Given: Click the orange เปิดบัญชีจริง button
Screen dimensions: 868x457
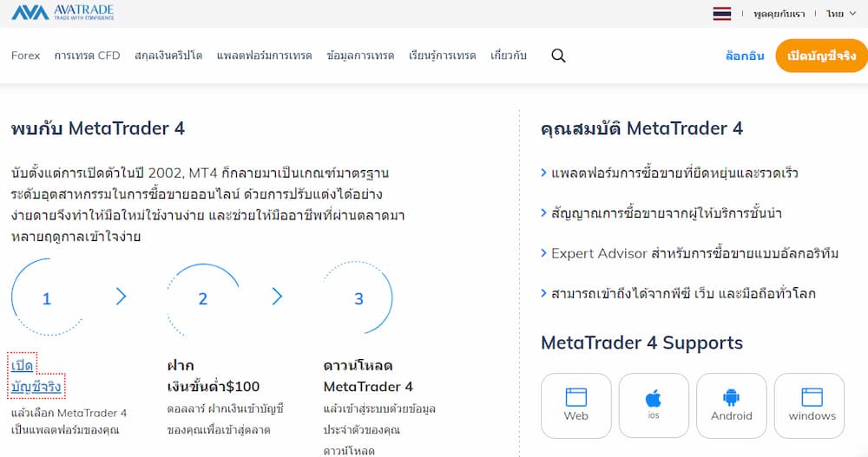Looking at the screenshot, I should coord(821,55).
